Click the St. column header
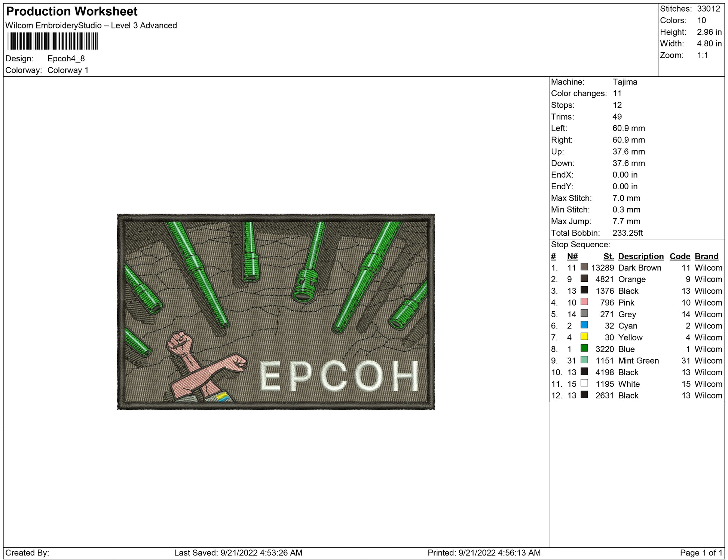 point(608,256)
